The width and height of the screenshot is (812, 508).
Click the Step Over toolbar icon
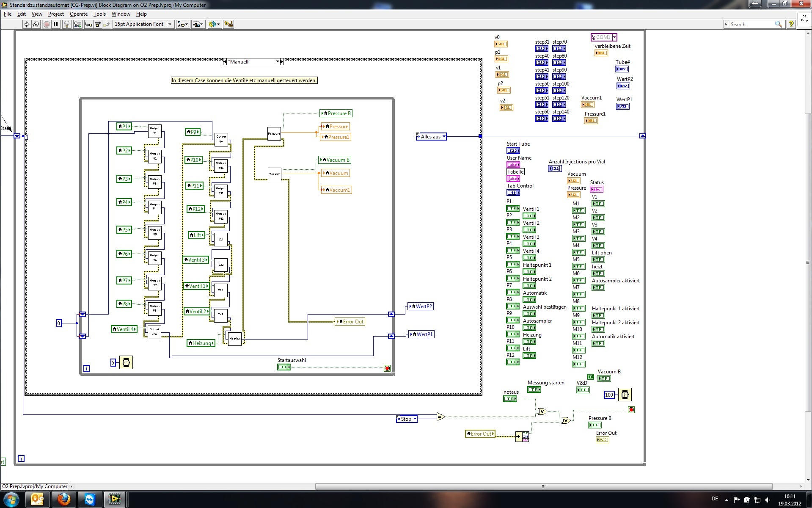97,25
